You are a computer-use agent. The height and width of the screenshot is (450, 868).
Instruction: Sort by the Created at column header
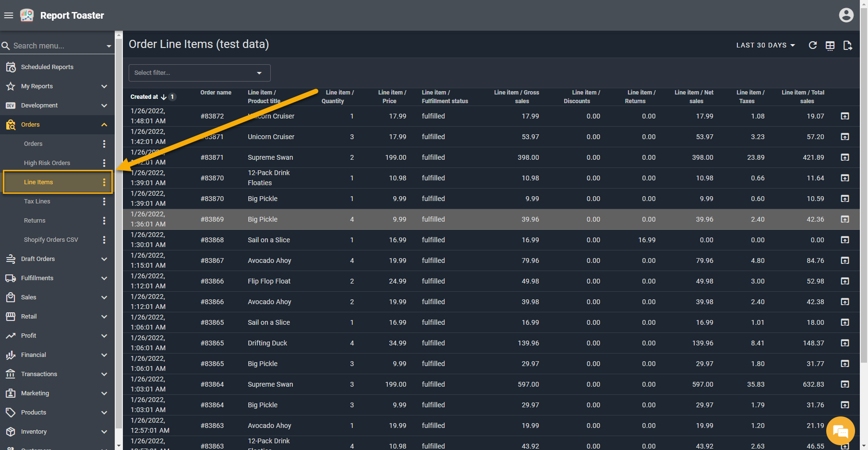click(x=144, y=97)
